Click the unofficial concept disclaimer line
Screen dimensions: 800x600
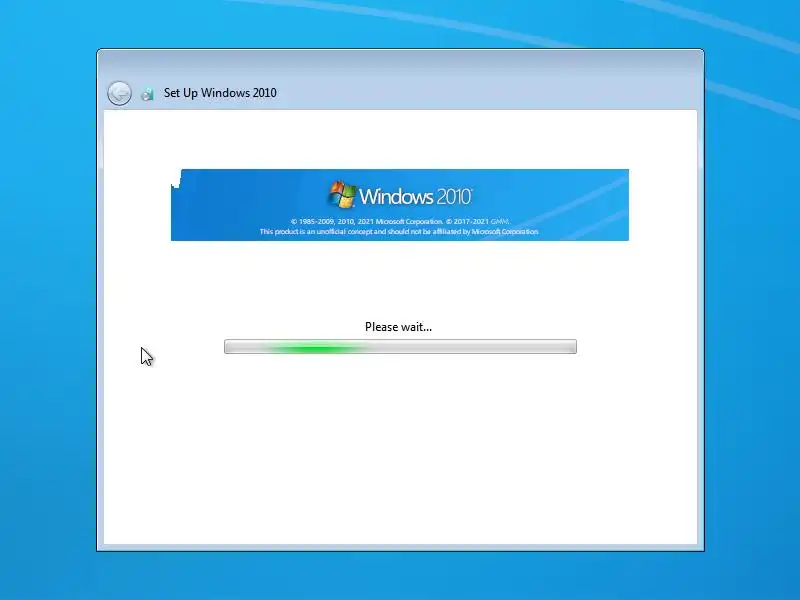[399, 232]
